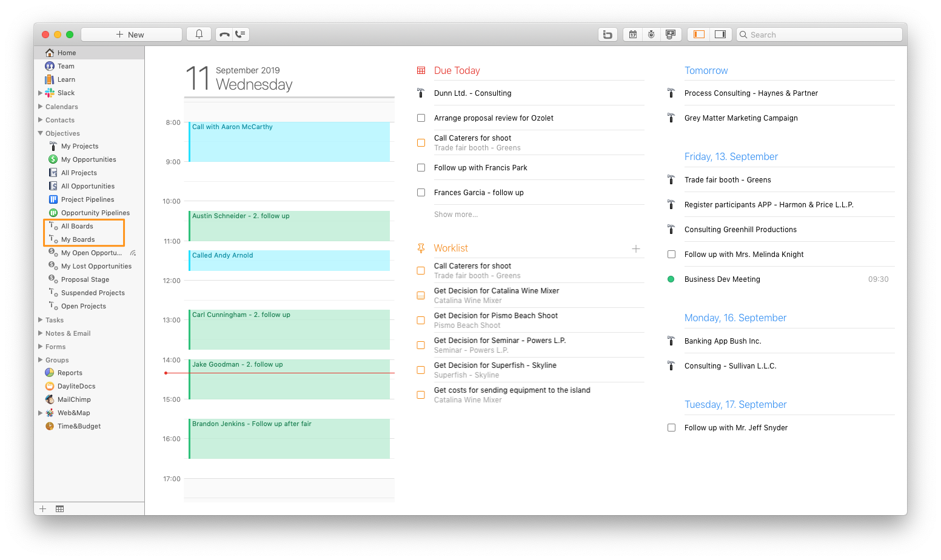The image size is (941, 560).
Task: Click the Project Pipelines icon
Action: point(53,199)
